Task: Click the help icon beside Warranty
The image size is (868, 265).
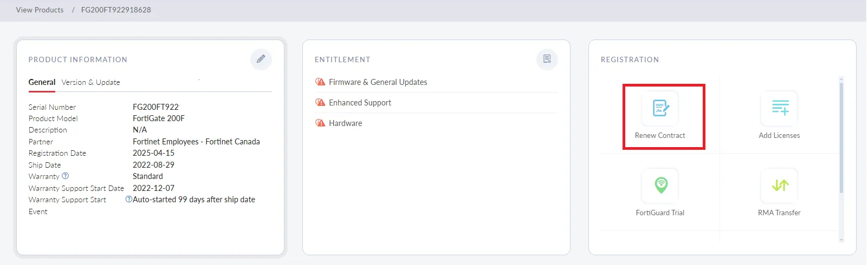Action: (66, 176)
